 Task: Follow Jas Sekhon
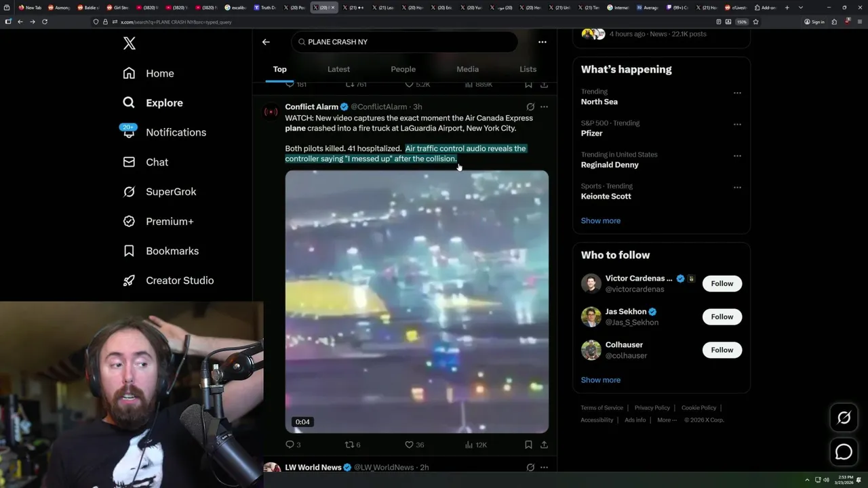pos(722,317)
